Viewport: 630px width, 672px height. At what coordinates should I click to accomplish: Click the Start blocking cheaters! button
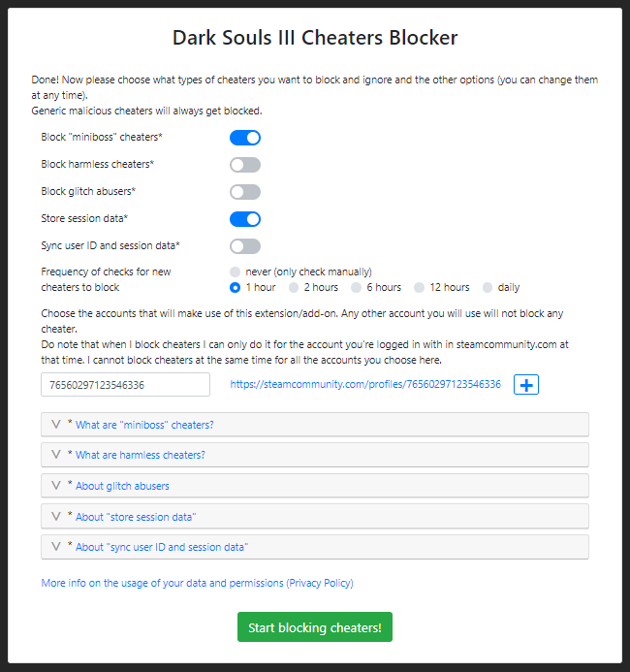pos(315,627)
